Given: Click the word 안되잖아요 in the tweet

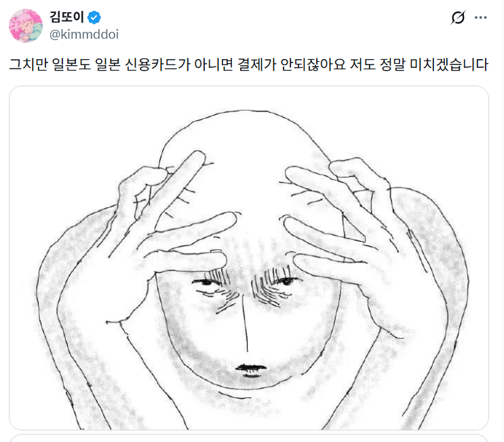Looking at the screenshot, I should pos(313,65).
